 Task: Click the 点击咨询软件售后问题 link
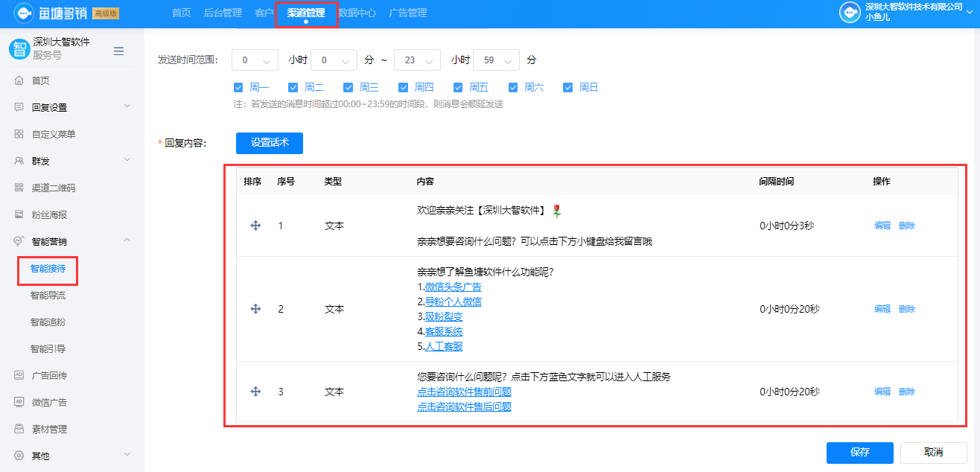[464, 406]
